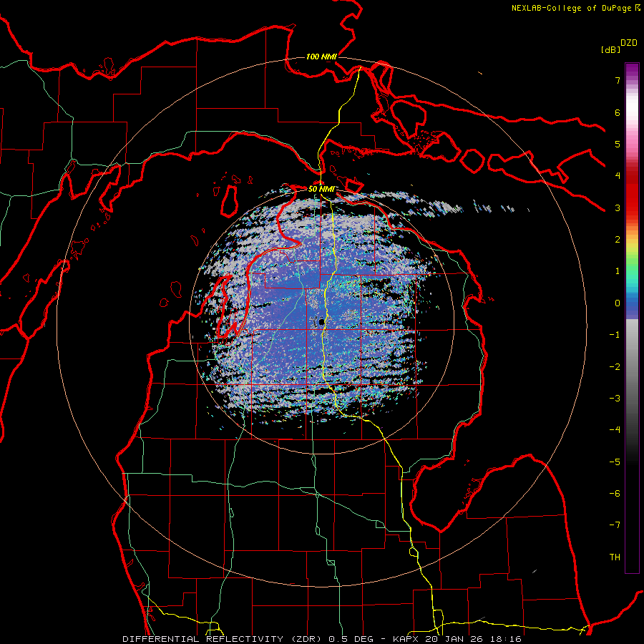644x644 pixels.
Task: Click the DZD color scale title
Action: click(x=629, y=43)
